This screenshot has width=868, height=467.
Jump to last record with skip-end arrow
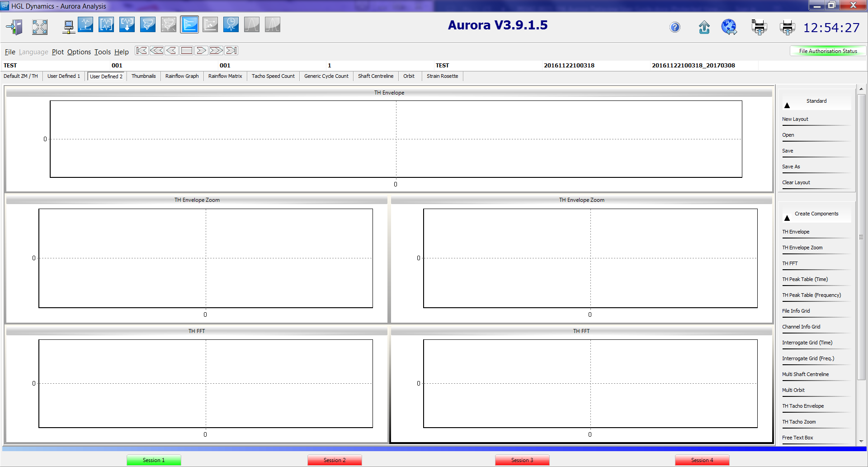point(231,51)
